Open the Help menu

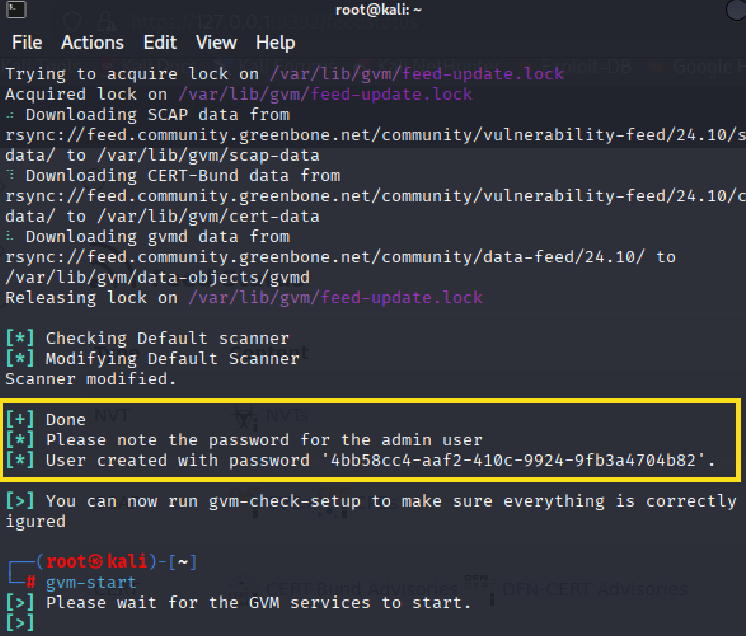pos(275,43)
